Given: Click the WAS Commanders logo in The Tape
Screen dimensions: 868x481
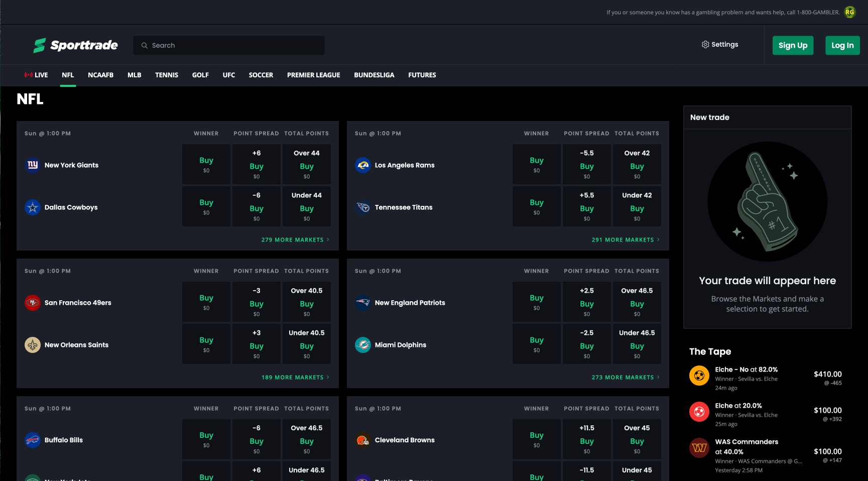Looking at the screenshot, I should coord(699,447).
